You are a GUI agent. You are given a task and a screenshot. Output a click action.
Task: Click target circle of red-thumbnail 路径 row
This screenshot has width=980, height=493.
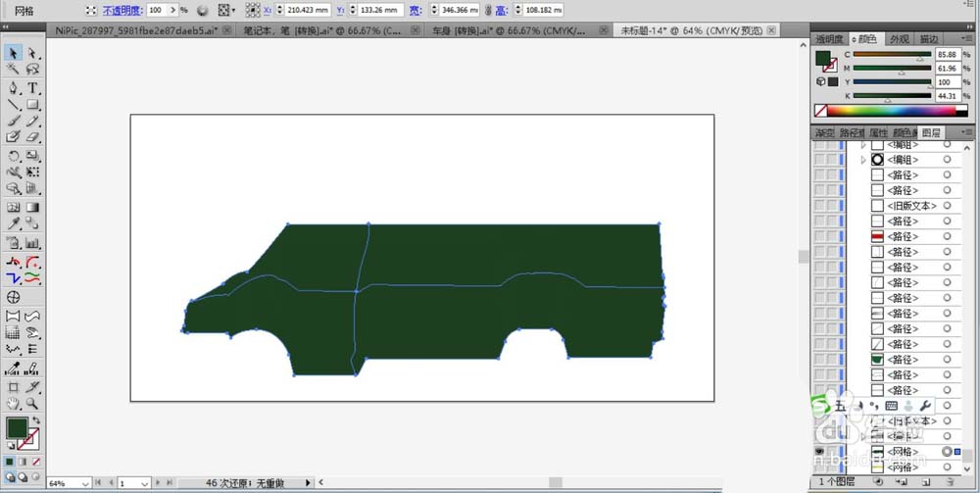[x=947, y=236]
